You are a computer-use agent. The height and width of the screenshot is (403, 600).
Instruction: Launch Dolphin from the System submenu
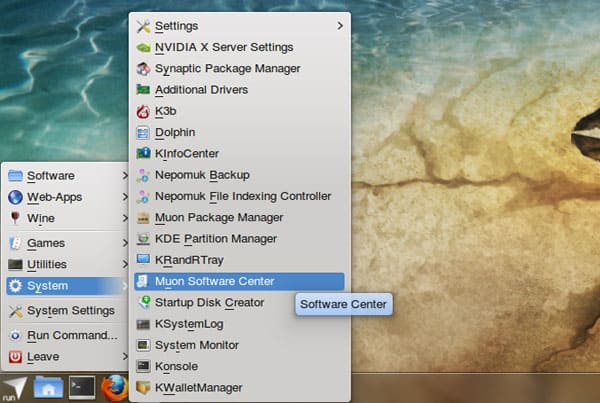point(239,132)
